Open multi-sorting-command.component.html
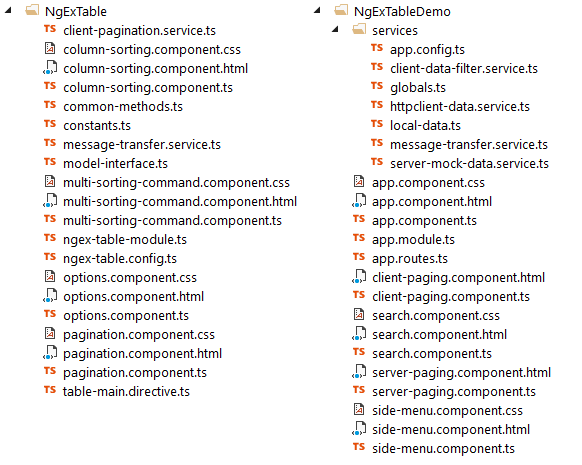The image size is (582, 465). 180,202
